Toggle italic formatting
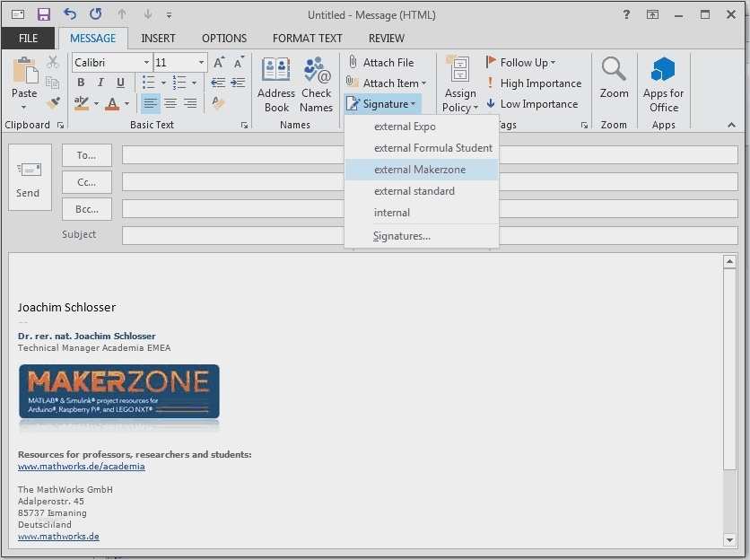The image size is (750, 560). [99, 82]
